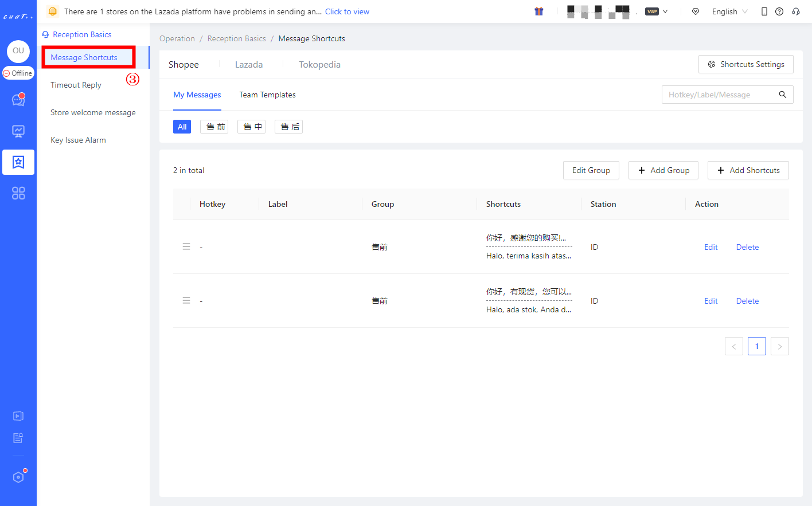Click the Hotkey column header
This screenshot has height=506, width=812.
[x=212, y=204]
